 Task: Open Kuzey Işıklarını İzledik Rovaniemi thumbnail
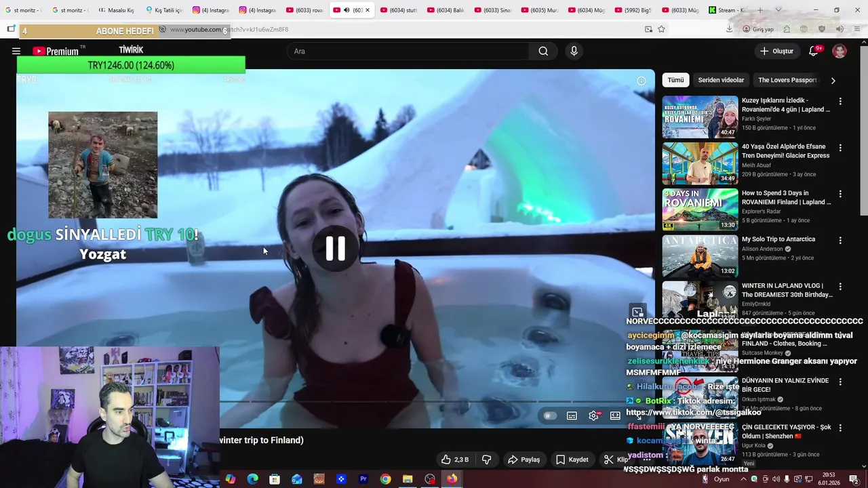(x=700, y=117)
